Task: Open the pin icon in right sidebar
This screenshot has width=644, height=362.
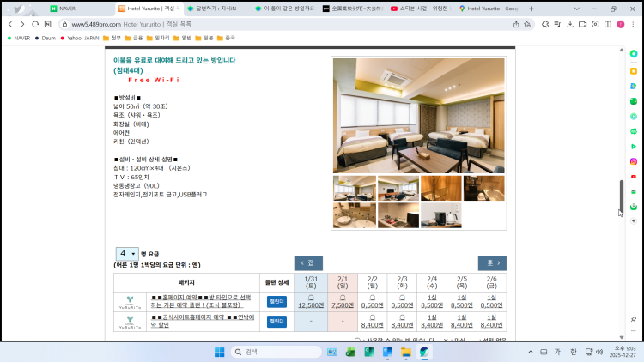Action: pos(633,318)
